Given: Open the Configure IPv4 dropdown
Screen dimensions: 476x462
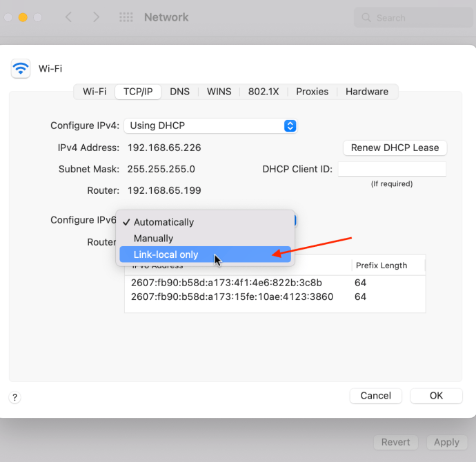Looking at the screenshot, I should tap(210, 125).
